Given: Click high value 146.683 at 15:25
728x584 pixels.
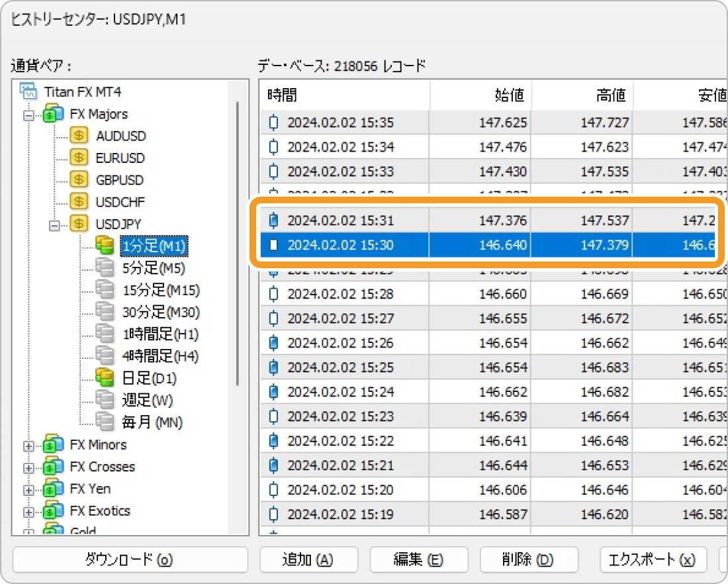Looking at the screenshot, I should pos(604,367).
